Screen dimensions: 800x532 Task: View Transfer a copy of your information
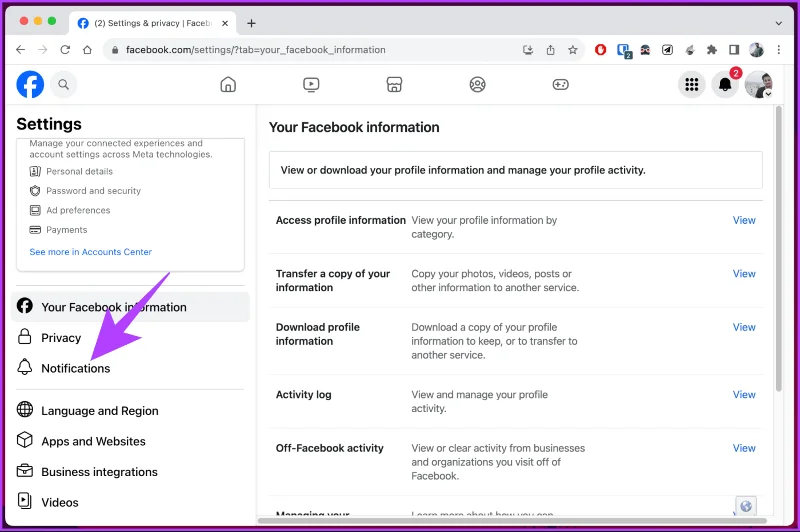tap(744, 273)
